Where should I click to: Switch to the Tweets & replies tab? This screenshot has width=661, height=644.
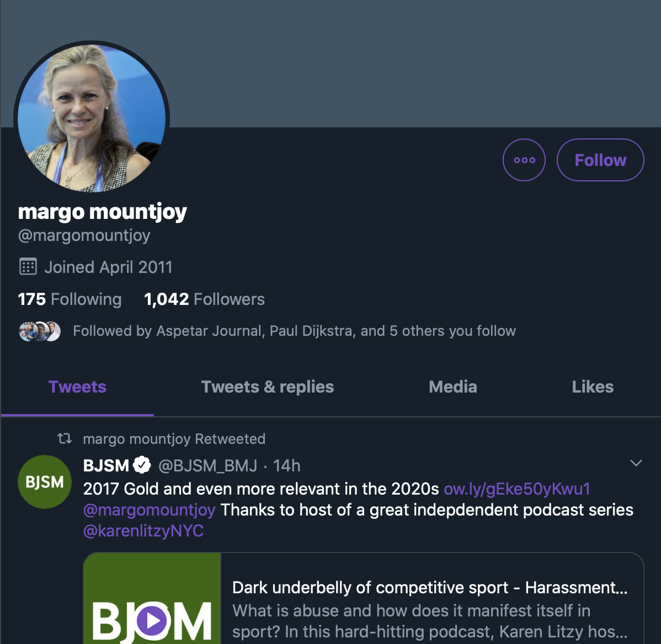(x=268, y=387)
